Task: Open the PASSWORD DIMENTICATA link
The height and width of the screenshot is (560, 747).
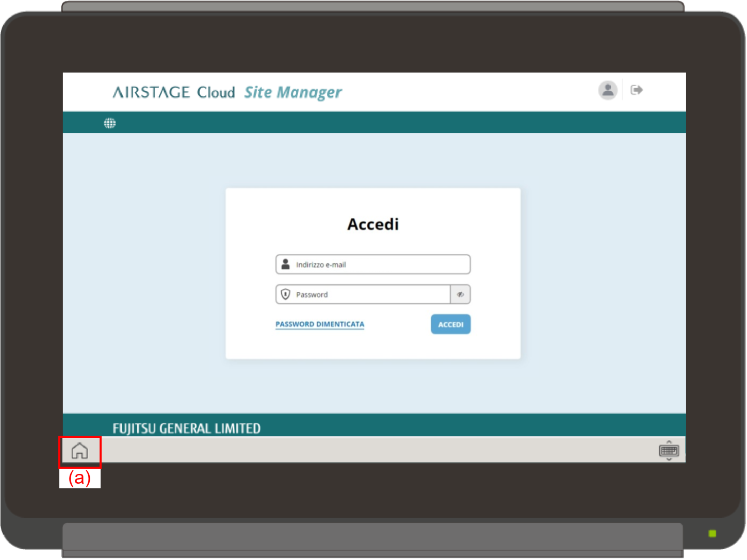Action: pos(320,324)
